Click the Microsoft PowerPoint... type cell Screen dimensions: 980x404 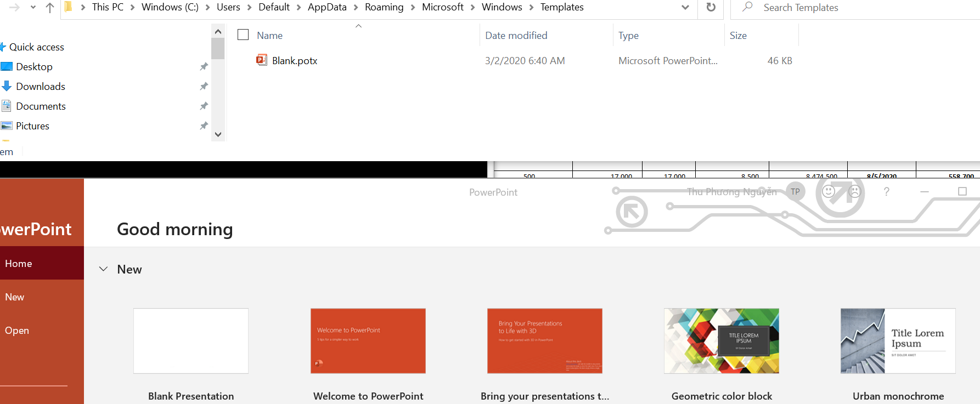pyautogui.click(x=668, y=61)
